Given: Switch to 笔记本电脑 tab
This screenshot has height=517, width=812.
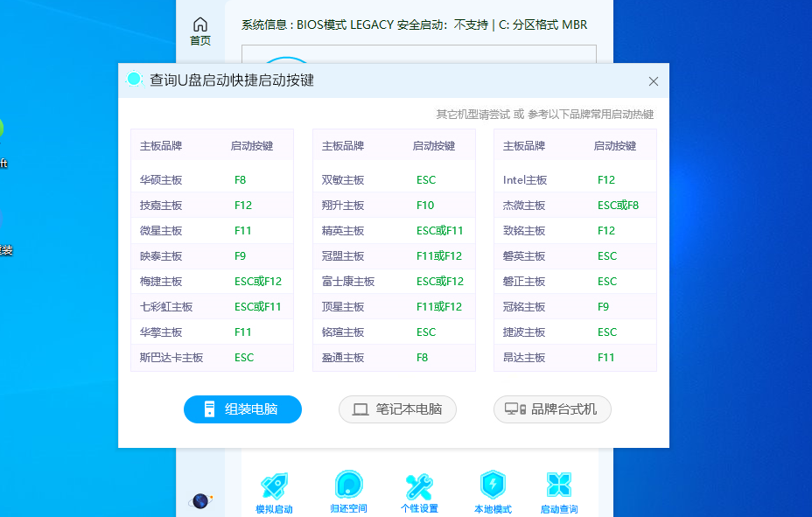Looking at the screenshot, I should coord(398,409).
